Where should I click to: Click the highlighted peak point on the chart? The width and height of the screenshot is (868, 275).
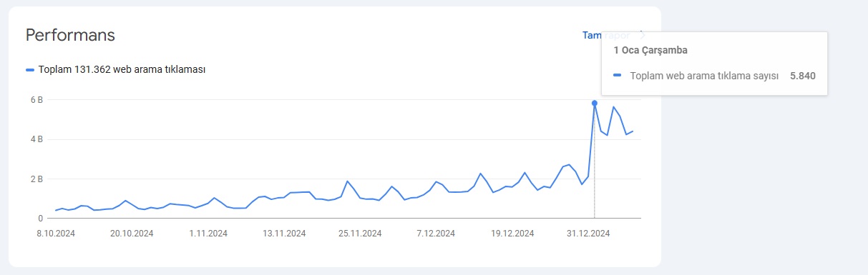(595, 103)
